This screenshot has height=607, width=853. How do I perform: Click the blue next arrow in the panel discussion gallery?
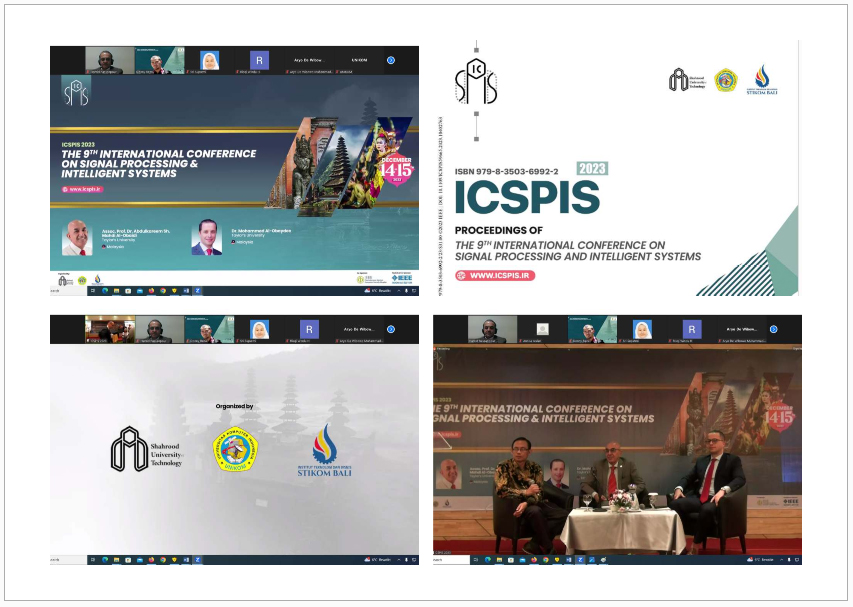[773, 329]
